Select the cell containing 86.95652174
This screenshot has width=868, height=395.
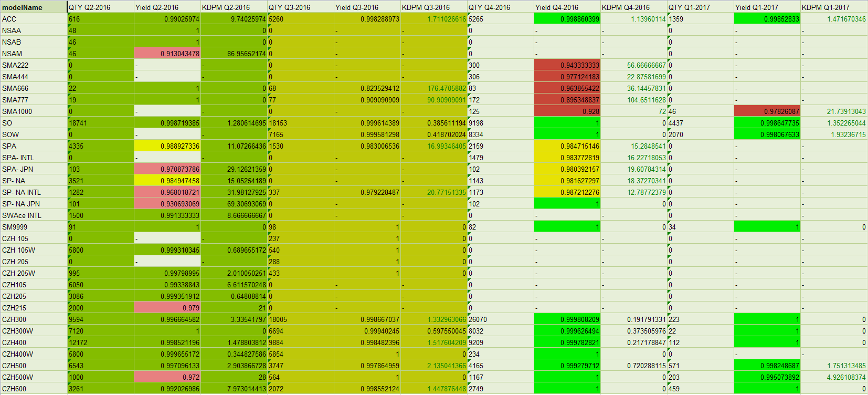[x=234, y=54]
